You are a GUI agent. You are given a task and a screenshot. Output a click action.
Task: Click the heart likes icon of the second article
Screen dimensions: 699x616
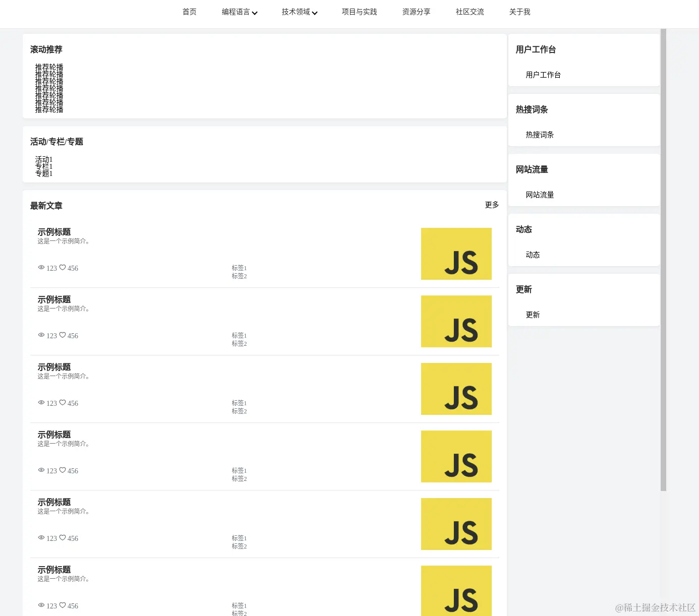63,335
